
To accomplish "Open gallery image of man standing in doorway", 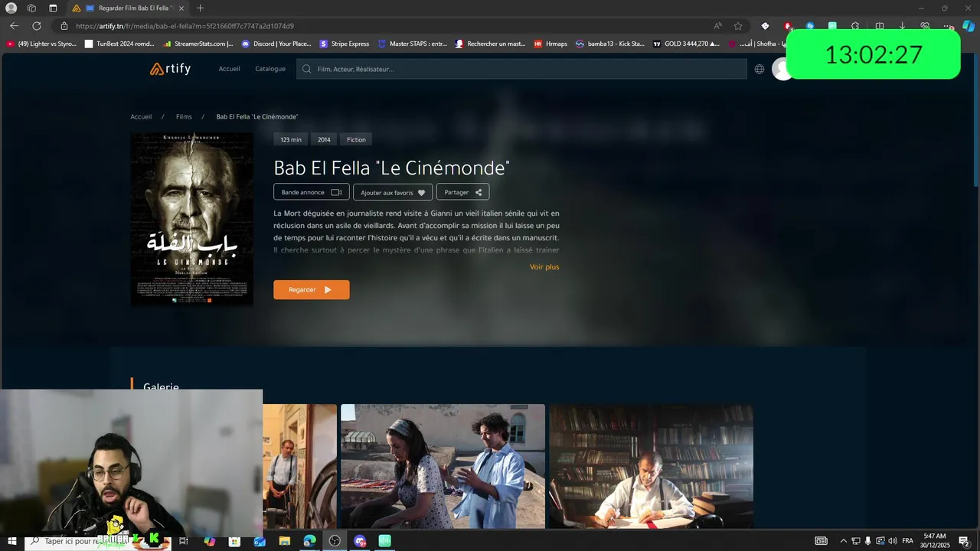I will click(x=299, y=466).
